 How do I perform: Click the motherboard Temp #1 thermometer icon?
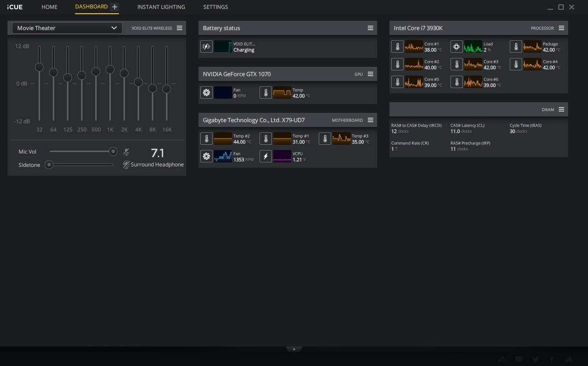(x=265, y=139)
